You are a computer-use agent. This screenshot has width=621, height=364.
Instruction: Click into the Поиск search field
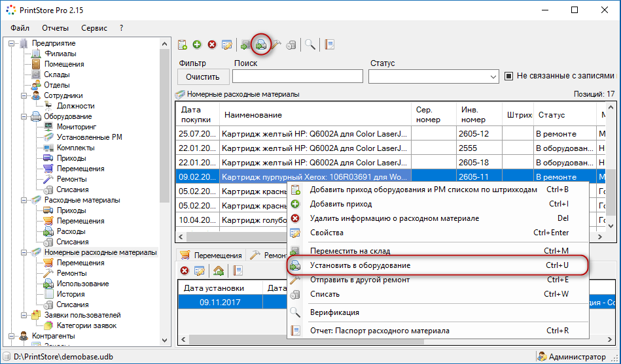297,76
